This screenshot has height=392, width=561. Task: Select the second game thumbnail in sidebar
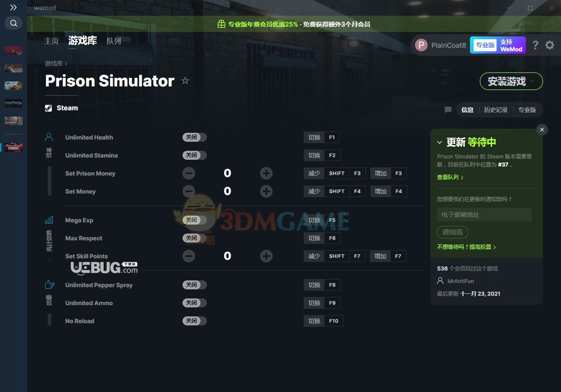click(x=14, y=68)
